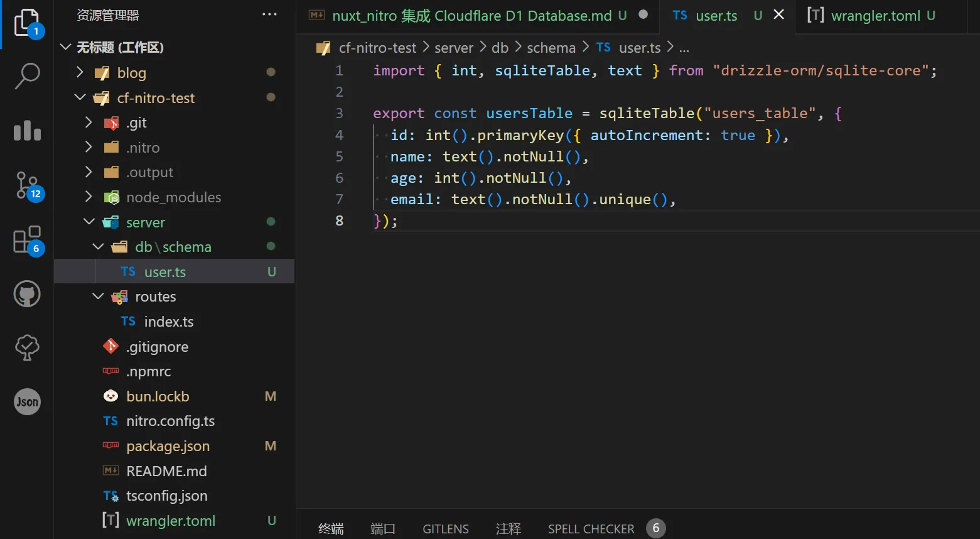Open the Todo Tree view in the sidebar
This screenshot has height=539, width=980.
(x=26, y=347)
